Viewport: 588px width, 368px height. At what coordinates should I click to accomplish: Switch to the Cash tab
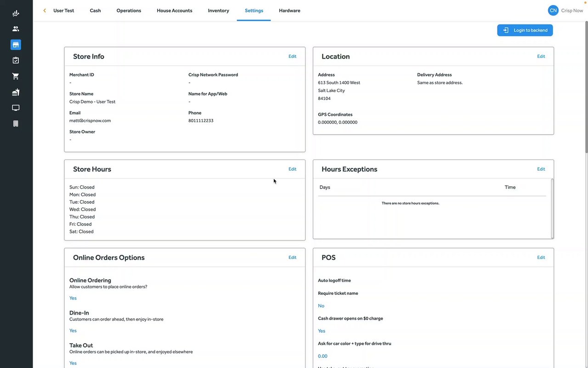(x=95, y=11)
